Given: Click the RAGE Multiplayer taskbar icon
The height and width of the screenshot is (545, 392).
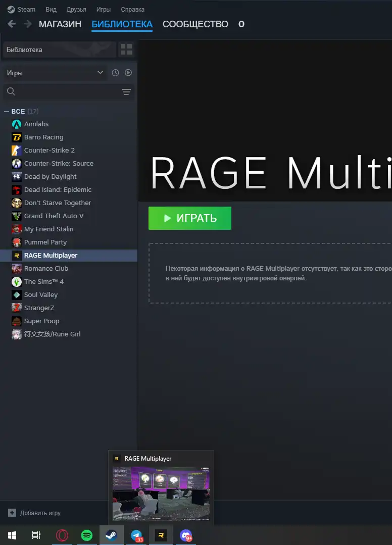Looking at the screenshot, I should point(161,535).
